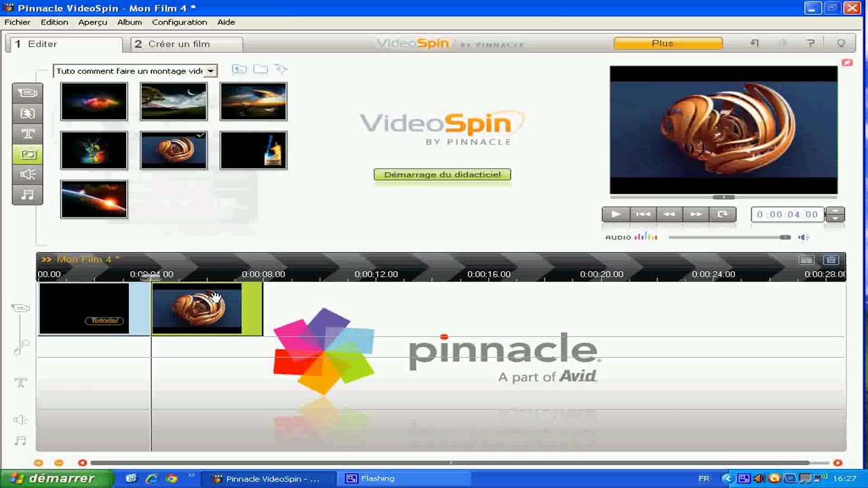Select the moon landscape album thumbnail
Image resolution: width=868 pixels, height=488 pixels.
click(x=174, y=102)
